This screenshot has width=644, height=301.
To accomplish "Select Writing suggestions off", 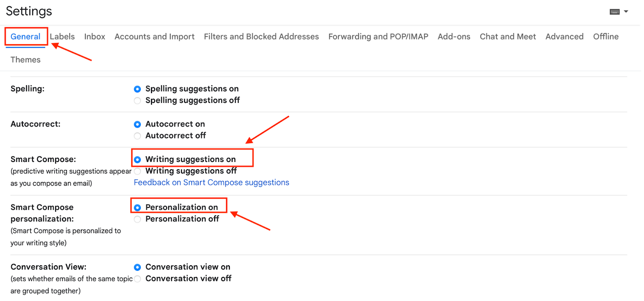I will click(137, 171).
